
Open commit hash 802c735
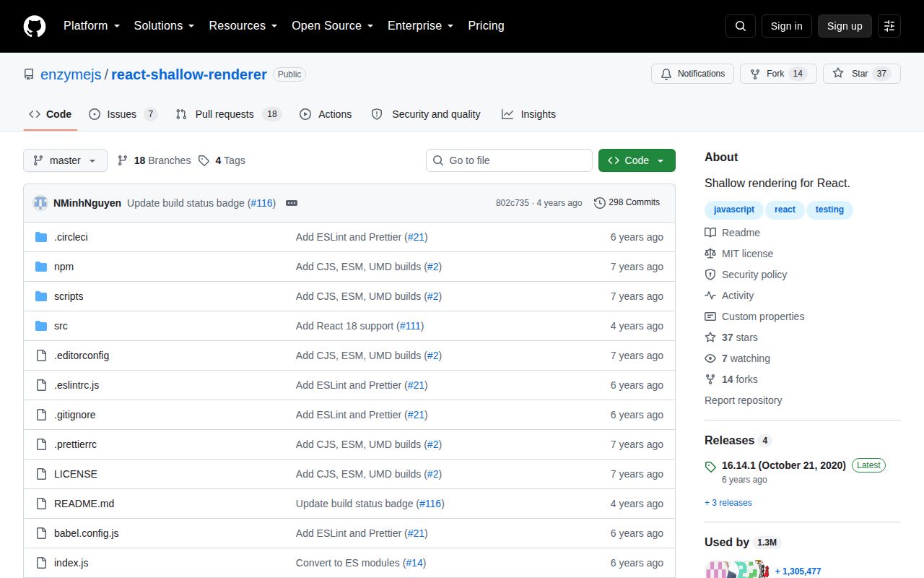pos(512,203)
